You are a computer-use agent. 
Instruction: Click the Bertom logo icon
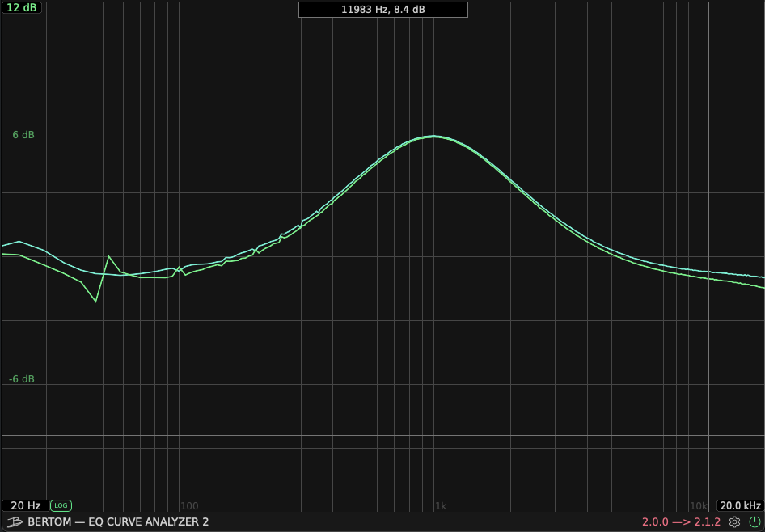[x=15, y=522]
